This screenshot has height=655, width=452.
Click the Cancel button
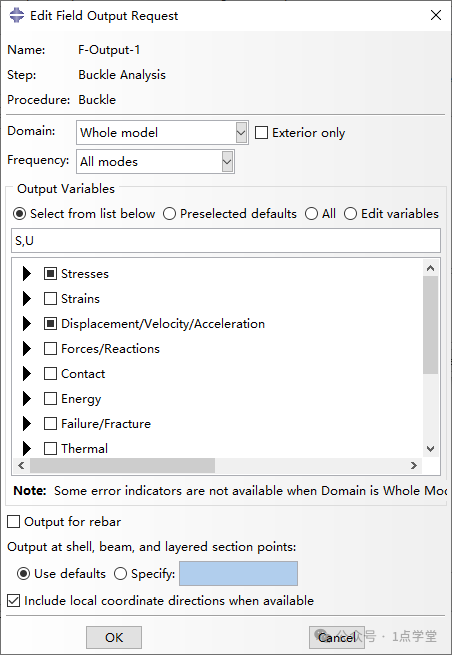point(337,637)
